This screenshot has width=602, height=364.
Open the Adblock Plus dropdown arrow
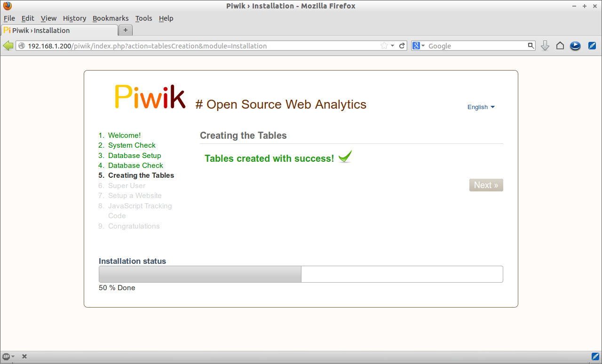tap(13, 356)
